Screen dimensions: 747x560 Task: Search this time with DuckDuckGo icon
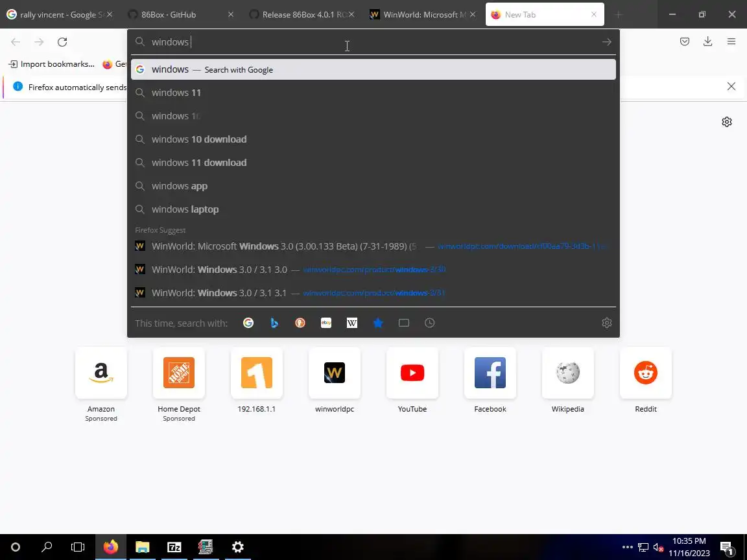point(300,323)
